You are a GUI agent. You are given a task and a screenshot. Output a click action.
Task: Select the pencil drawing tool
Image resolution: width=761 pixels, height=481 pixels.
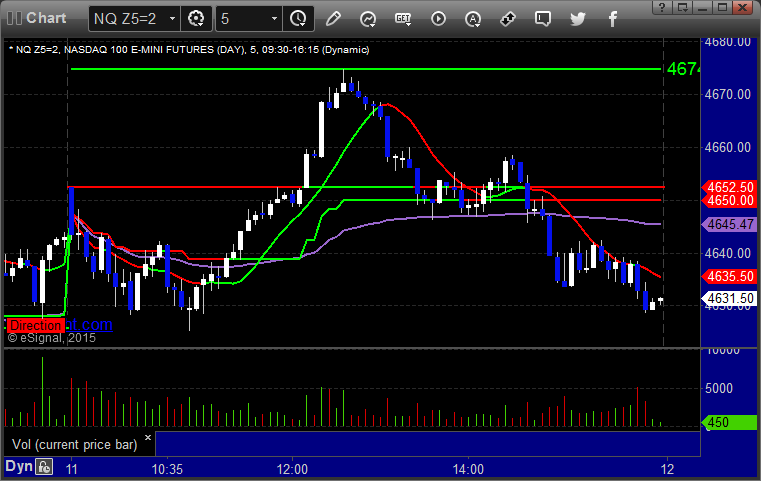[333, 19]
